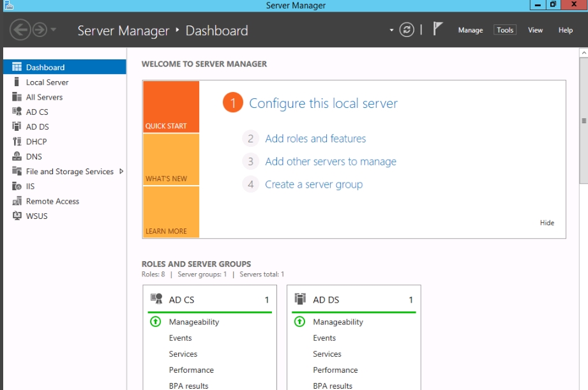This screenshot has width=588, height=390.
Task: Open Services in AD CS tile
Action: click(x=183, y=354)
